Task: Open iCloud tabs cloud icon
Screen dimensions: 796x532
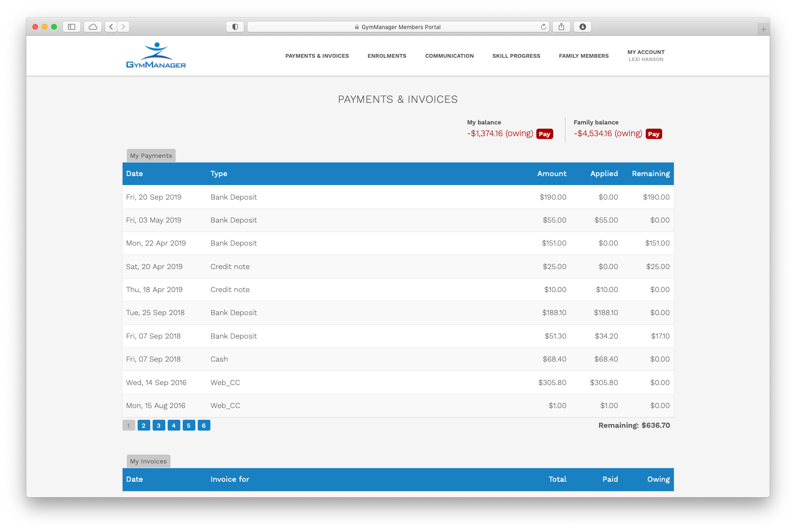Action: click(93, 27)
